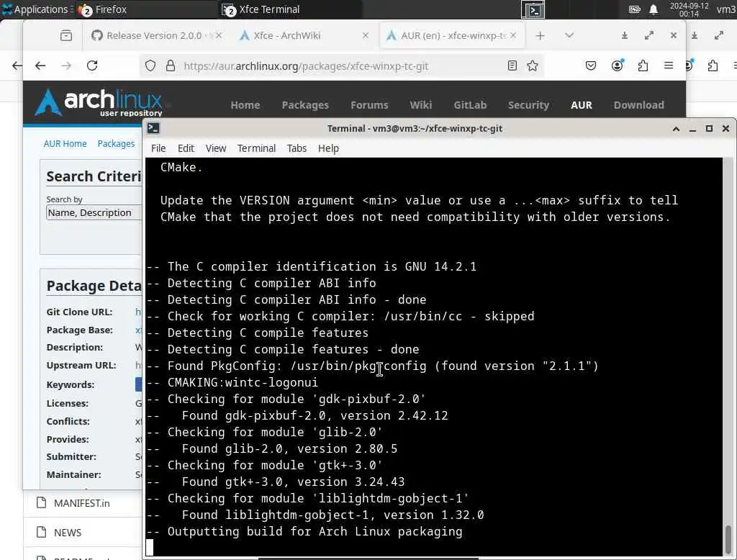Open AUR in Arch navigation
Screen dimensions: 737x560
pyautogui.click(x=582, y=105)
